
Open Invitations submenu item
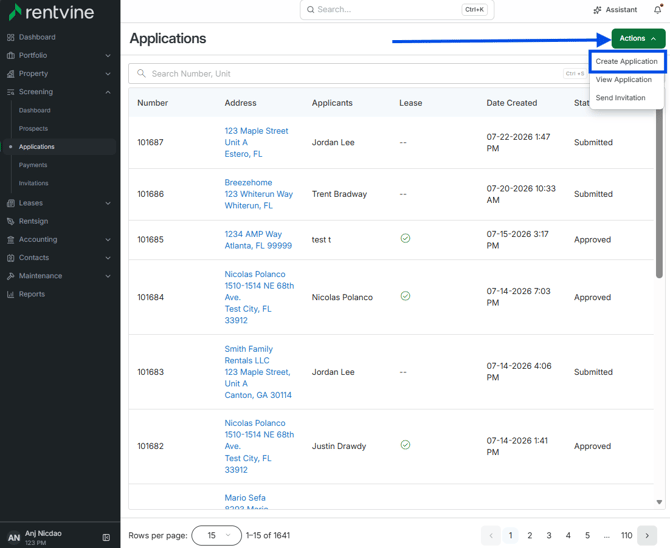pyautogui.click(x=33, y=183)
